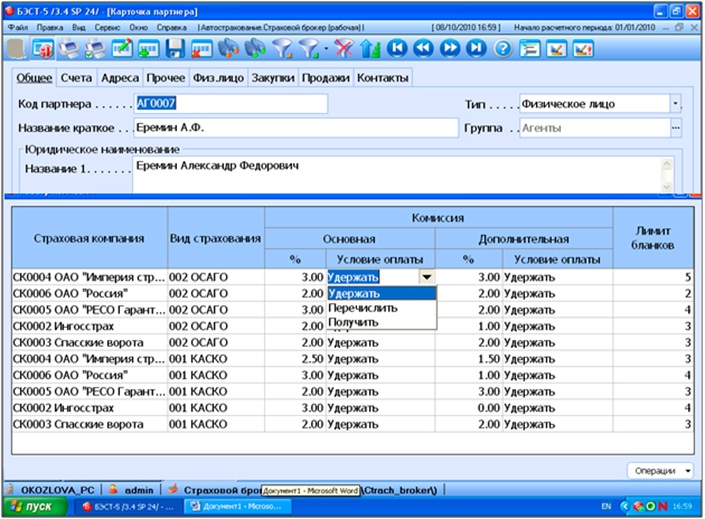The width and height of the screenshot is (705, 519).
Task: Click the edit record pencil icon
Action: 122,49
